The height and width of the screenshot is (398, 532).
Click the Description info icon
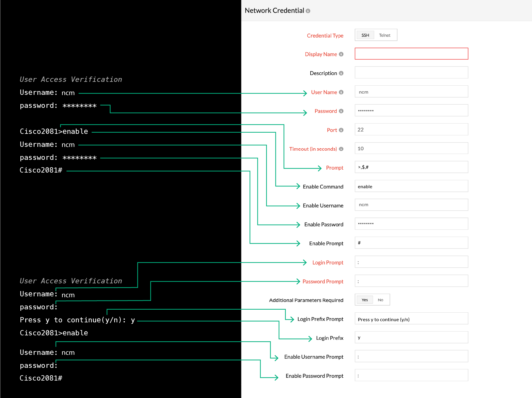[341, 73]
